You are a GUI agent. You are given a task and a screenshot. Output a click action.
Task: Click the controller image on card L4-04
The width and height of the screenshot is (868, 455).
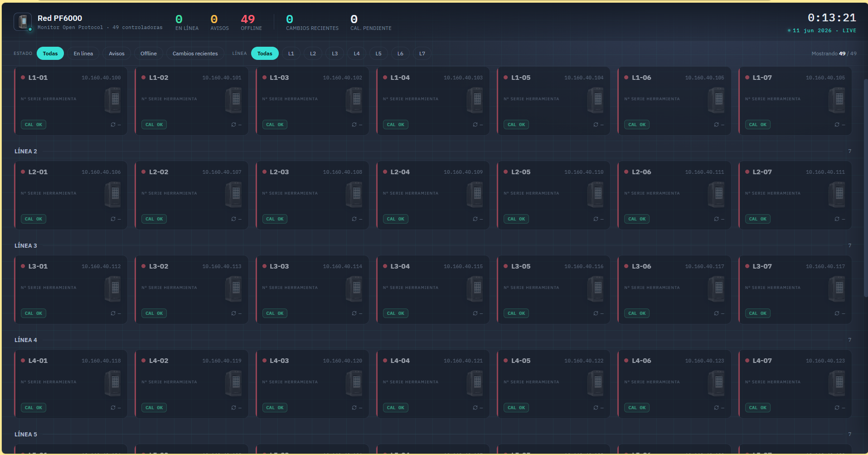pyautogui.click(x=475, y=383)
